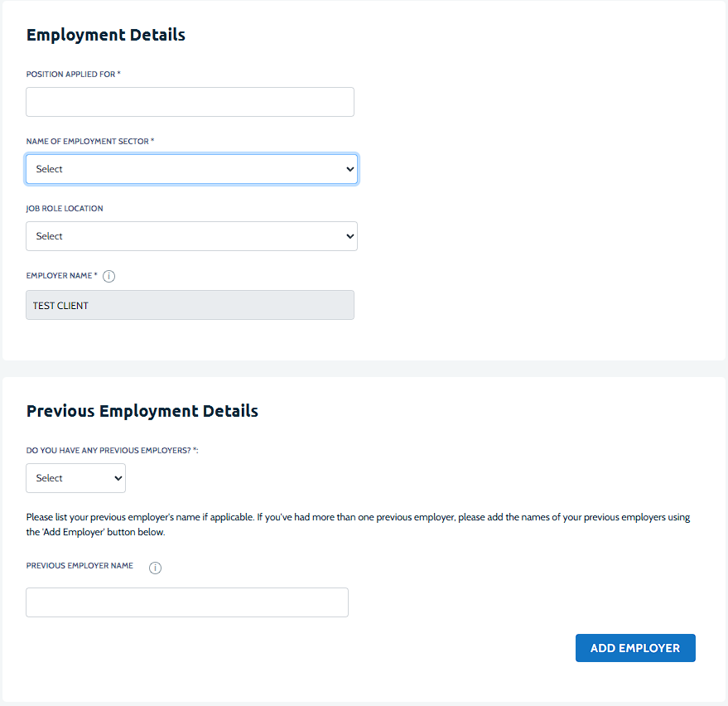Screen dimensions: 728x706
Task: Focus the Position Applied For text field
Action: coord(190,102)
